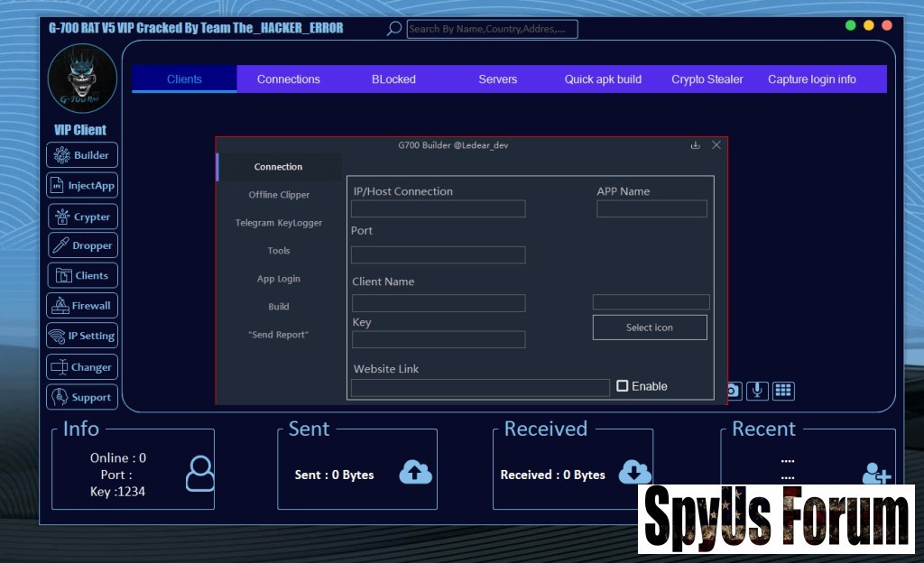Toggle the Enable checkbox
924x563 pixels.
[x=623, y=386]
